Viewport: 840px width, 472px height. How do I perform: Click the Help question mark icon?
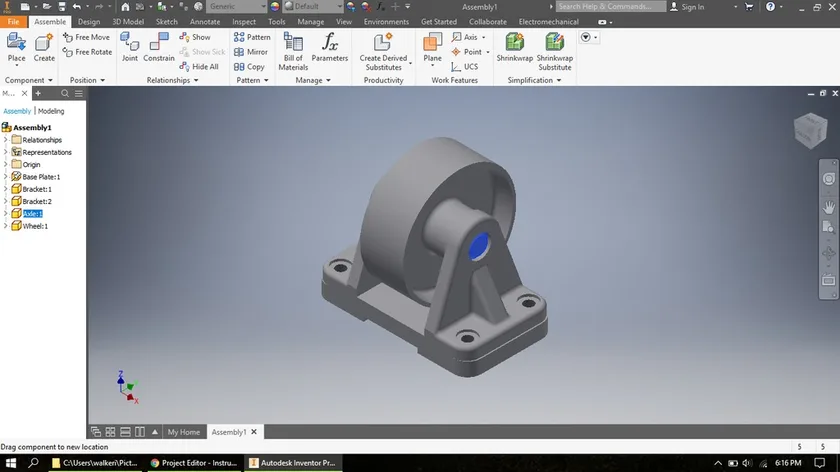pos(770,6)
